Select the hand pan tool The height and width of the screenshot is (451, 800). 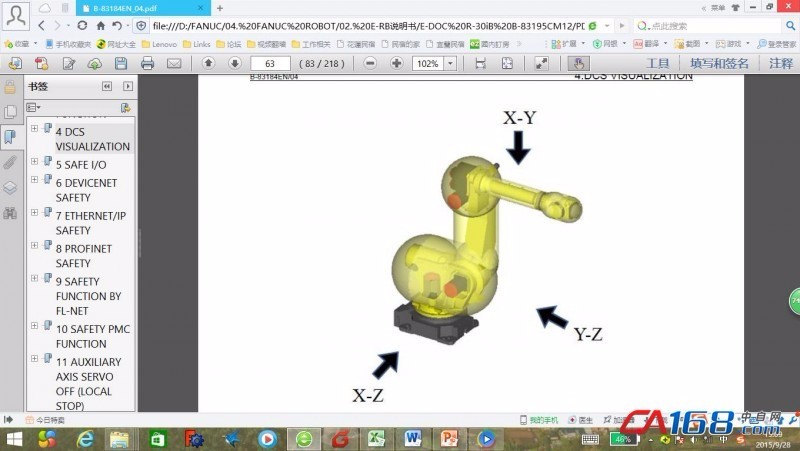pyautogui.click(x=577, y=63)
